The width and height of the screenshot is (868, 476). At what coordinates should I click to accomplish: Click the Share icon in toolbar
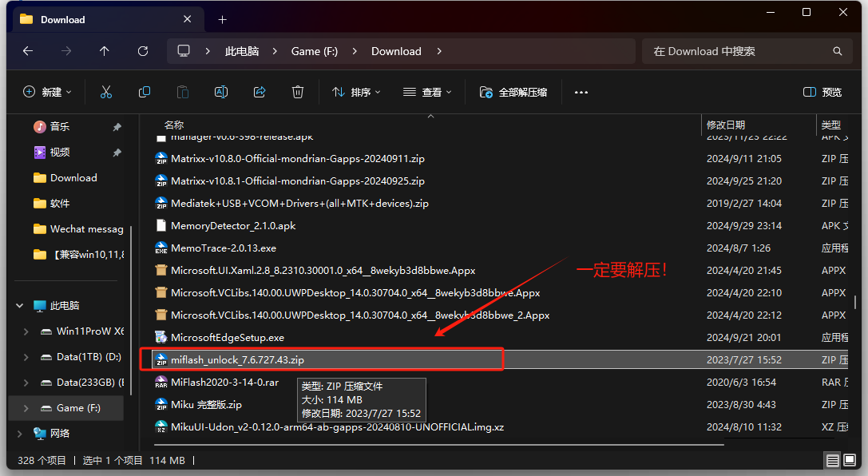(x=260, y=92)
